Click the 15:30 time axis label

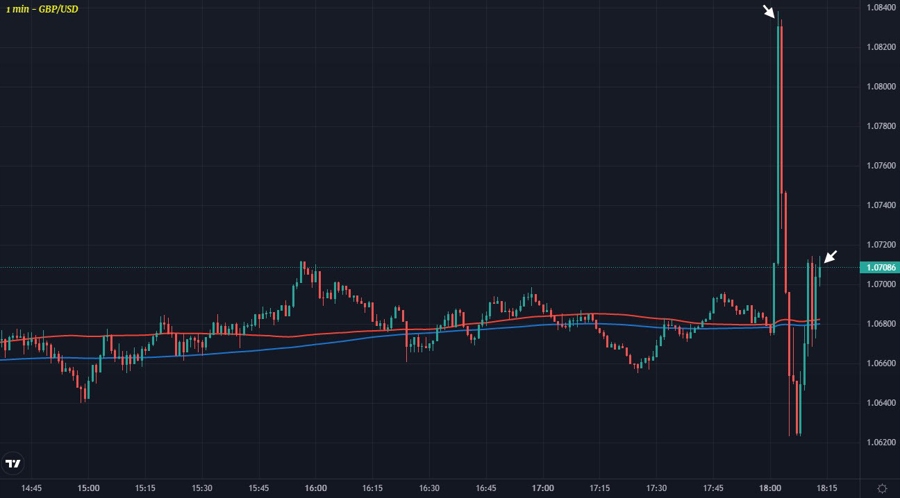(202, 488)
